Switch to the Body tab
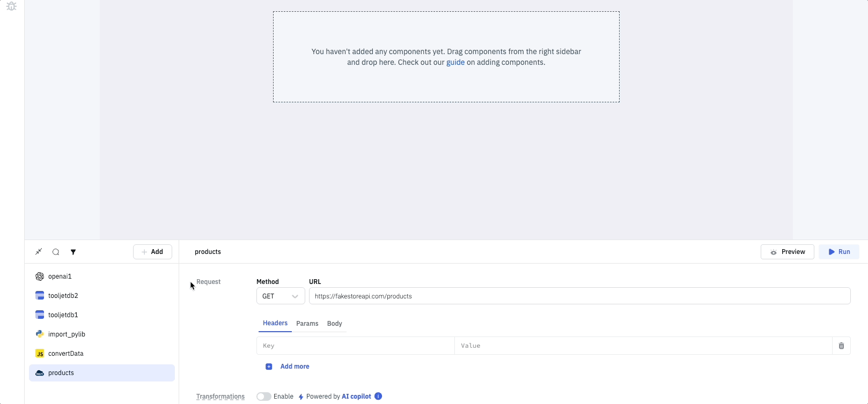Viewport: 868px width, 404px height. (x=334, y=324)
